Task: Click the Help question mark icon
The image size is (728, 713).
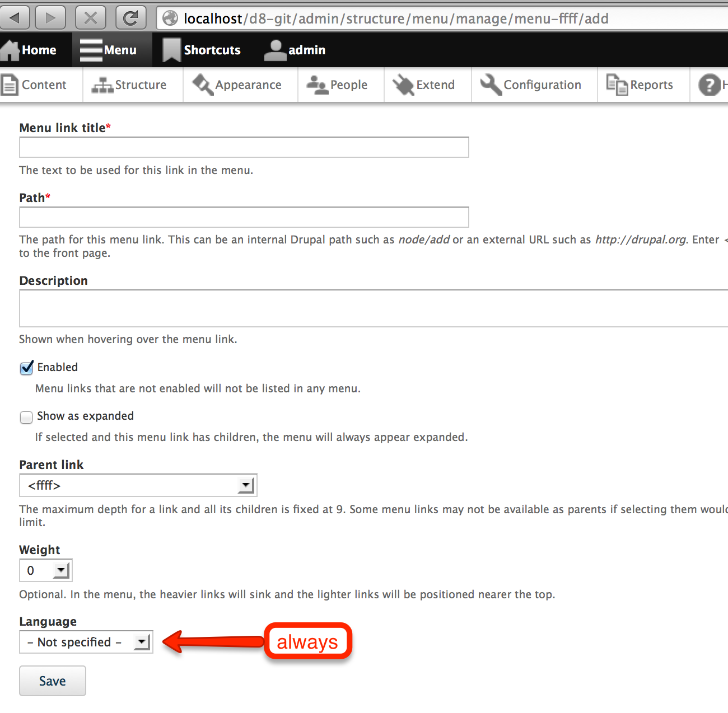Action: tap(710, 85)
